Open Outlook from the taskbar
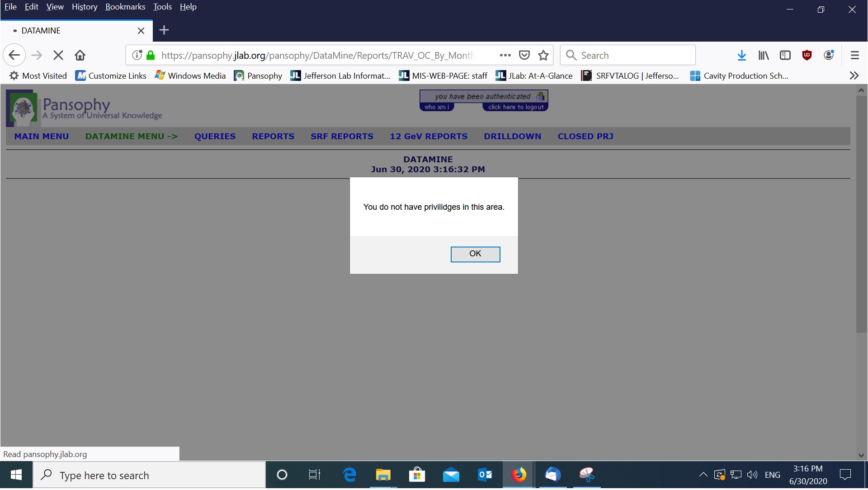The height and width of the screenshot is (490, 868). (485, 475)
